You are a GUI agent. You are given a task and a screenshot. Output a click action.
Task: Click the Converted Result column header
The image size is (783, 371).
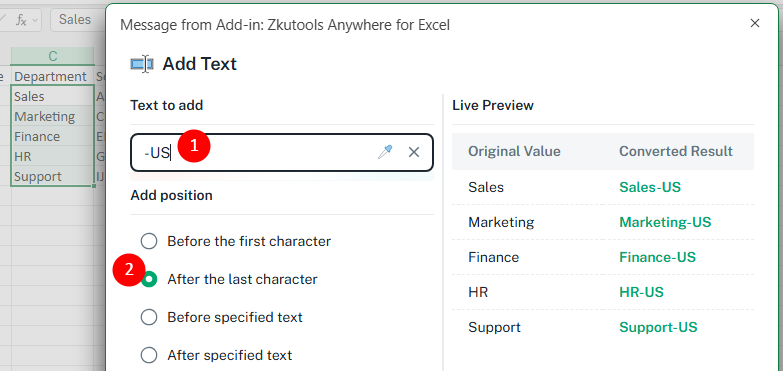coord(676,151)
